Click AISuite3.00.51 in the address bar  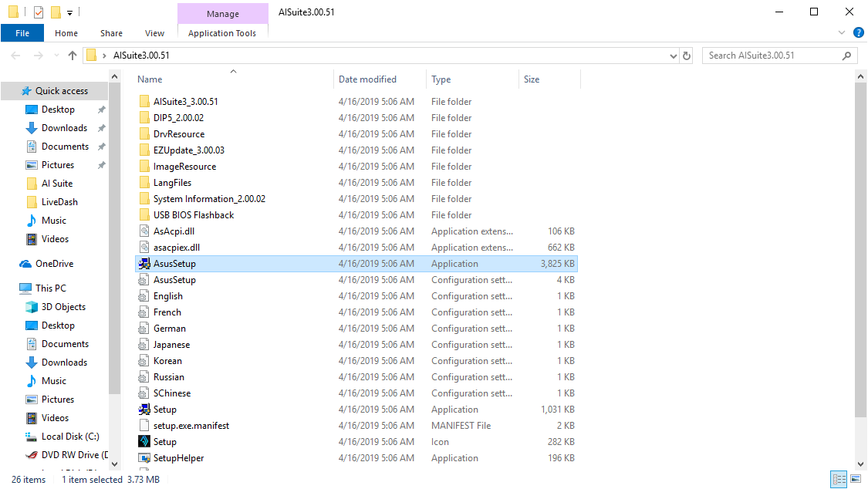coord(141,56)
